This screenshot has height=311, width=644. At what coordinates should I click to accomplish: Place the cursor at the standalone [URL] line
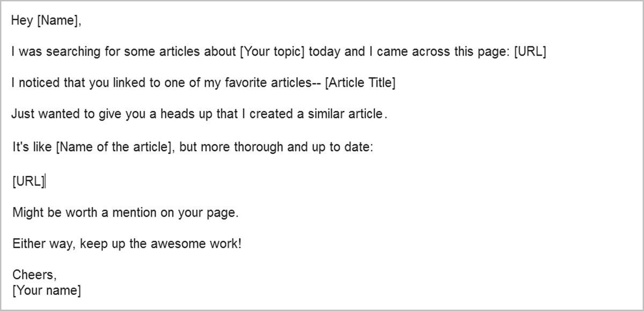(x=28, y=181)
